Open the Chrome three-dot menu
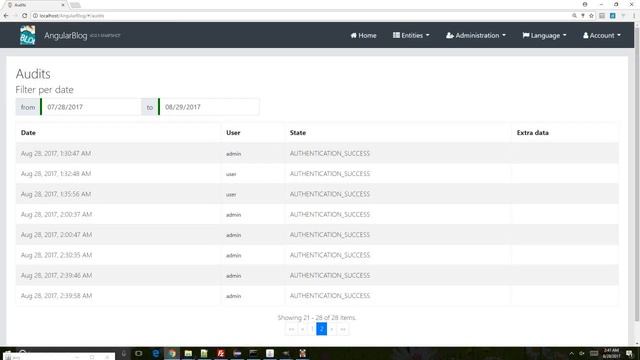This screenshot has height=360, width=640. click(634, 16)
